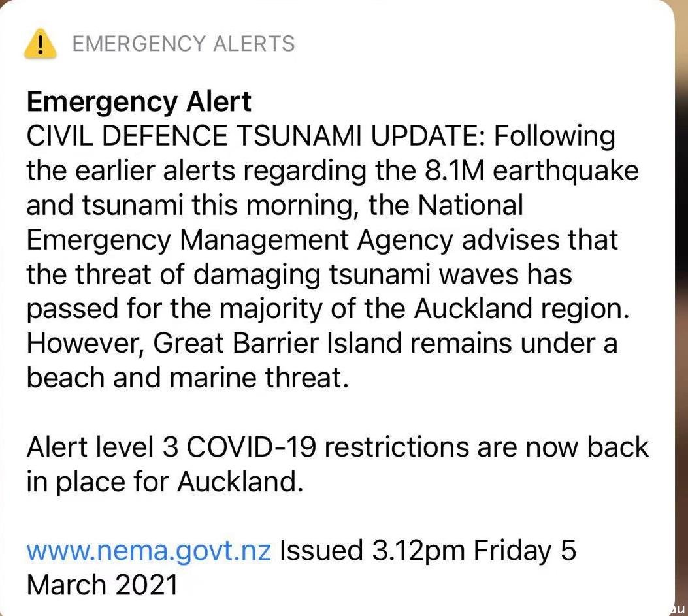
Task: Tap the word ALERTS in the header
Action: coord(254,44)
